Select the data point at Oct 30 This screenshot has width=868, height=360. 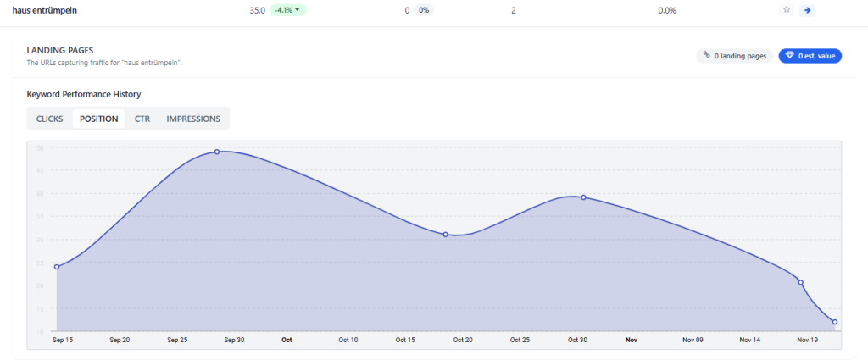[x=583, y=197]
